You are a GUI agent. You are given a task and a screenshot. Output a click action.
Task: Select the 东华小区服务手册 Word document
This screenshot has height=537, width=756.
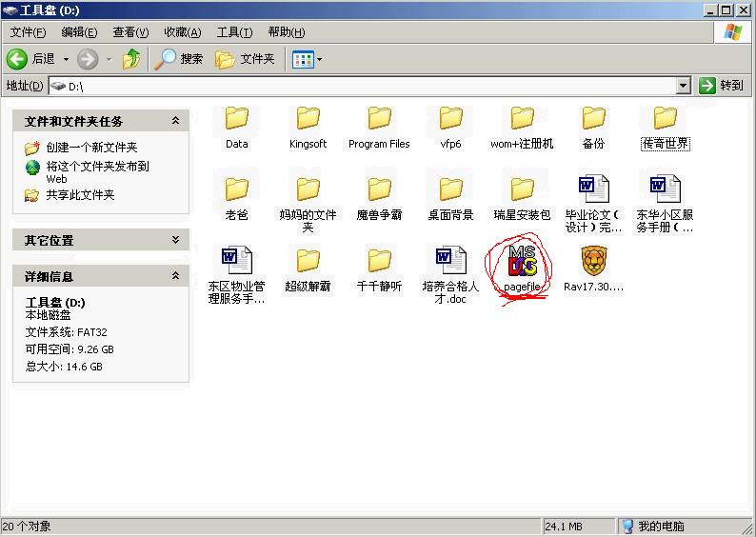[x=665, y=205]
